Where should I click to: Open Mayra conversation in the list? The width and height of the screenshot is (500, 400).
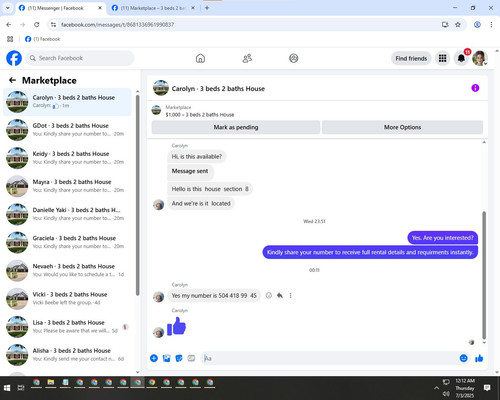click(x=67, y=186)
